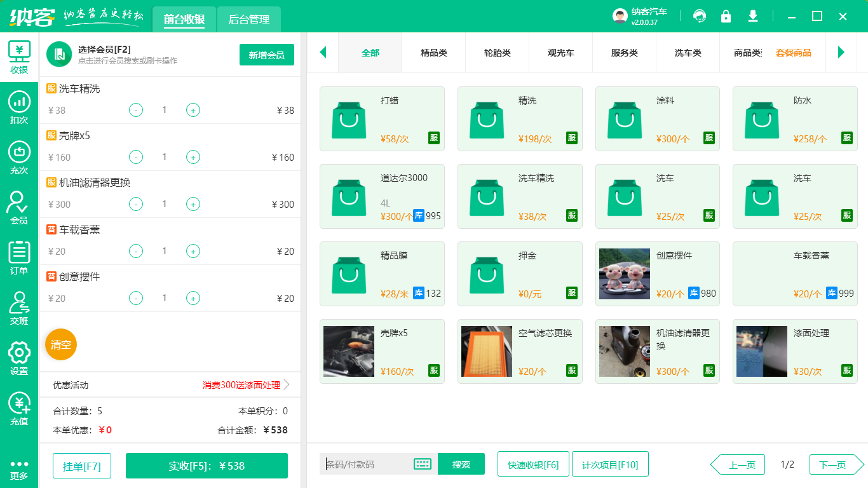Viewport: 868px width, 488px height.
Task: Click the left arrow to scroll category tabs
Action: pos(323,53)
